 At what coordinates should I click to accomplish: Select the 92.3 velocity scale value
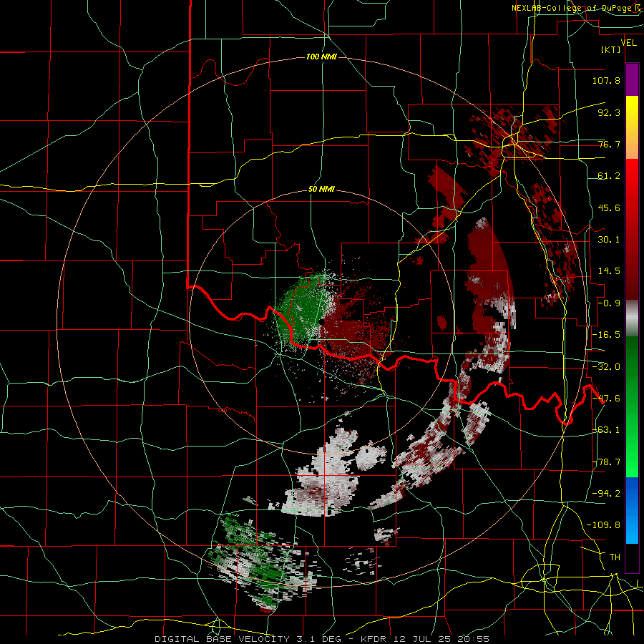coord(609,112)
